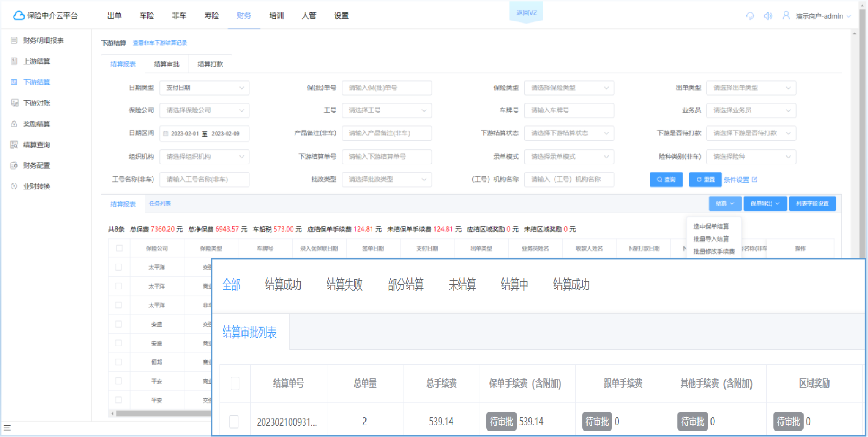Screen dimensions: 868x437
Task: Open the 组织机构 dropdown
Action: [x=204, y=156]
